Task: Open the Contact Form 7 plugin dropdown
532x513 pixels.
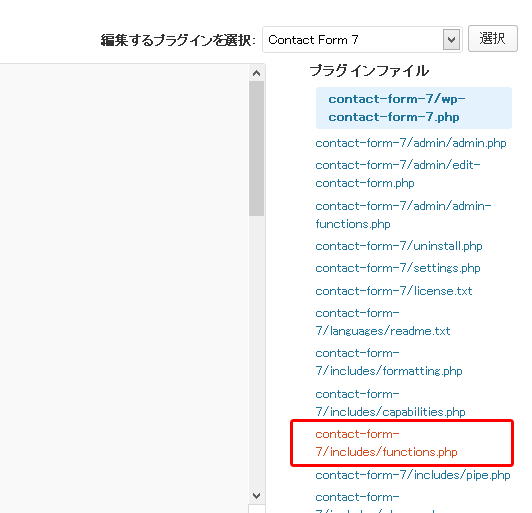Action: tap(362, 40)
